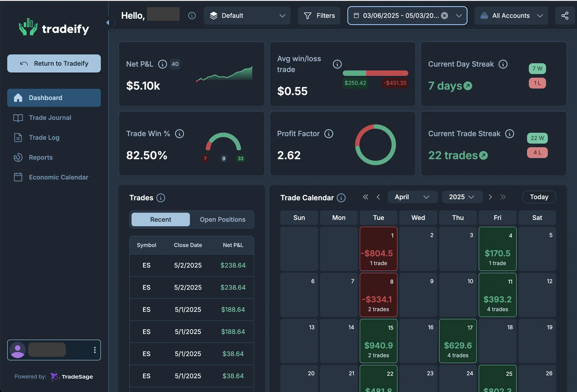577x392 pixels.
Task: Click the Net P&L column header in Trades
Action: coord(233,245)
